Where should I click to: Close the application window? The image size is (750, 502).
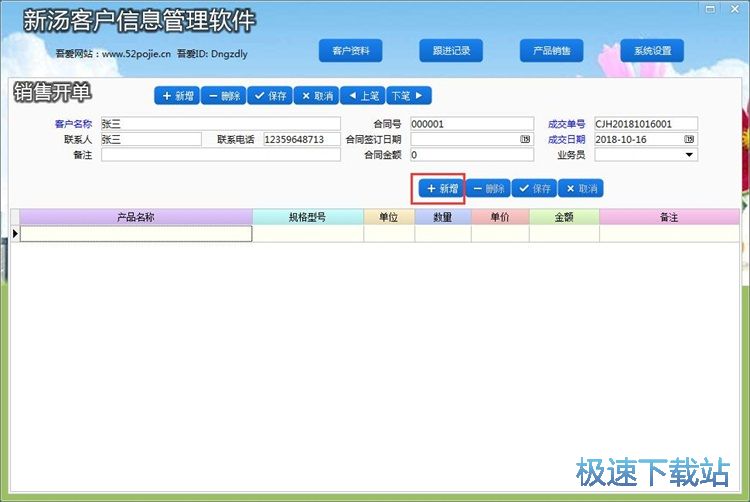[x=735, y=9]
